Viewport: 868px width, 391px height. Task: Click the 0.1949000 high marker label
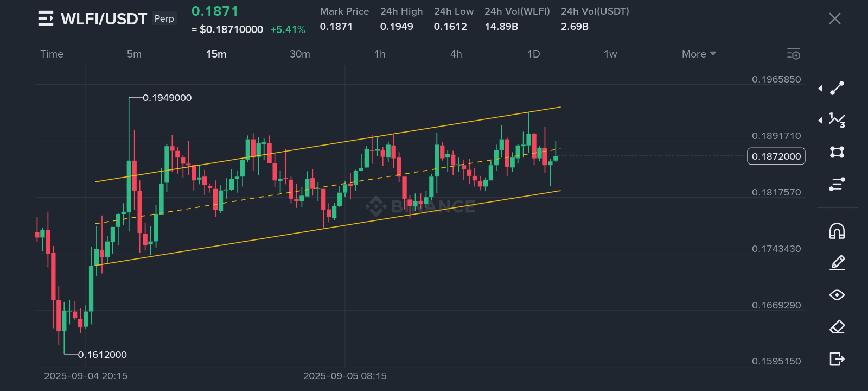click(167, 98)
